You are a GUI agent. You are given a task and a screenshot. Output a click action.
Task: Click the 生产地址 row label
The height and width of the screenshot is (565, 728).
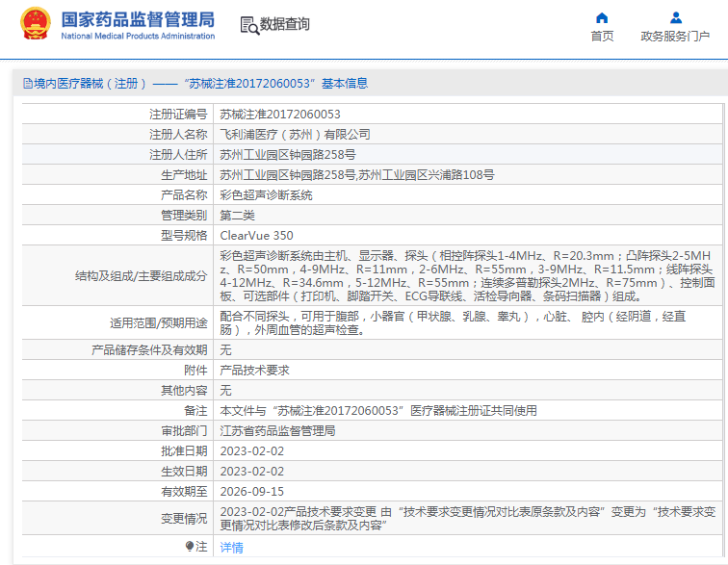[x=184, y=175]
